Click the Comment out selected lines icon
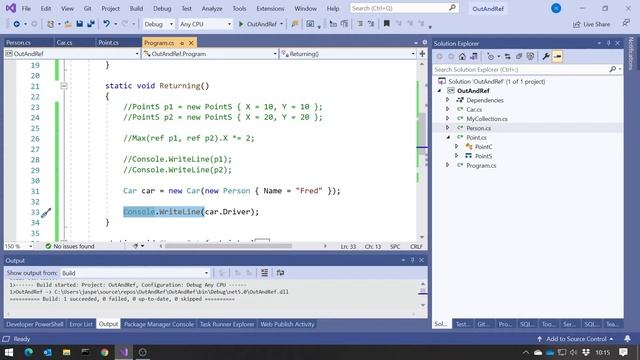 coord(360,24)
